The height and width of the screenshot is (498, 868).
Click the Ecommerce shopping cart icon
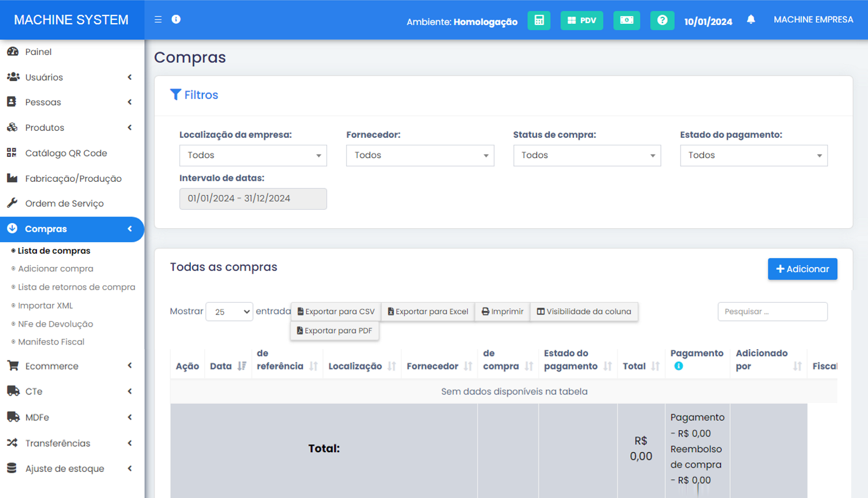coord(12,365)
